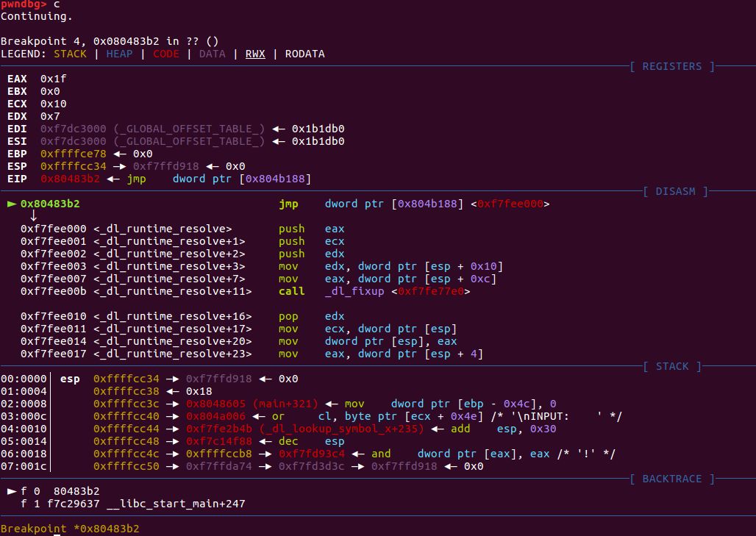This screenshot has height=536, width=756.
Task: Click the line 0xf7fee000 _dl_runtime_resolve
Action: pyautogui.click(x=182, y=229)
